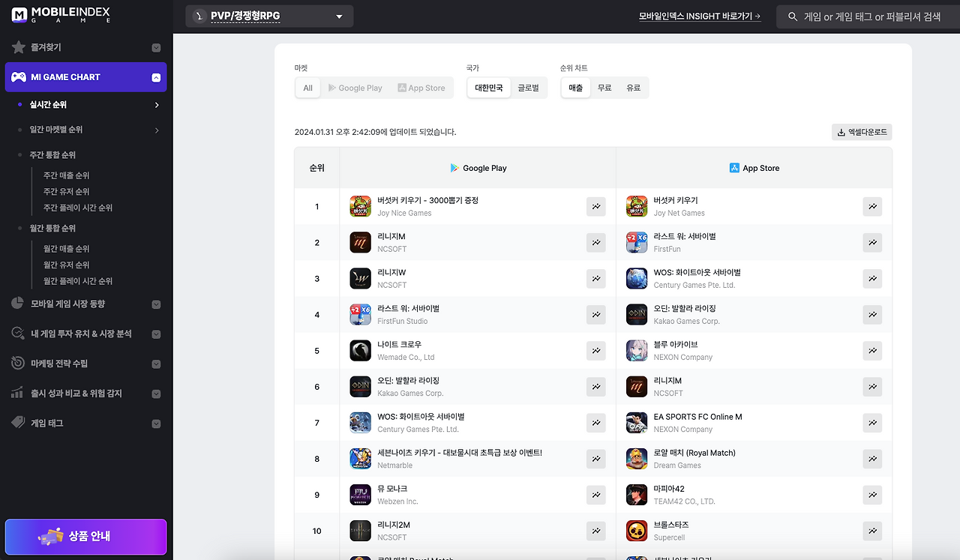Click the 엑셀다운로드 button

tap(862, 132)
